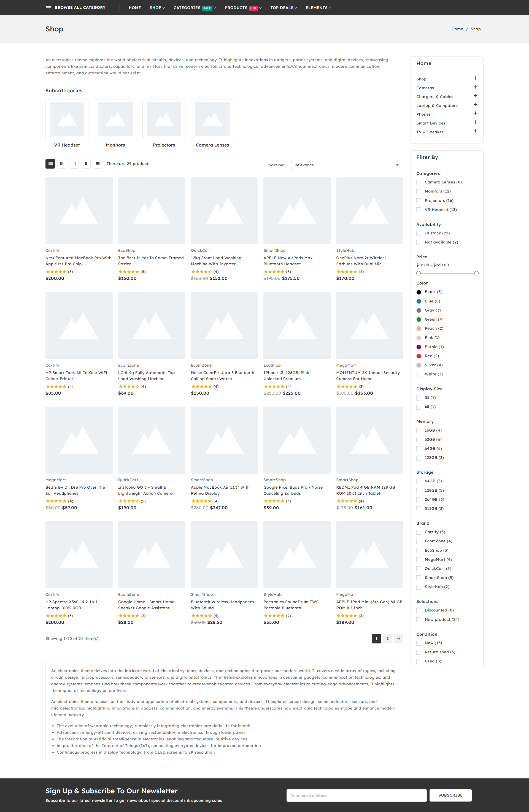529x812 pixels.
Task: Switch to two-column grid view
Action: click(x=86, y=164)
